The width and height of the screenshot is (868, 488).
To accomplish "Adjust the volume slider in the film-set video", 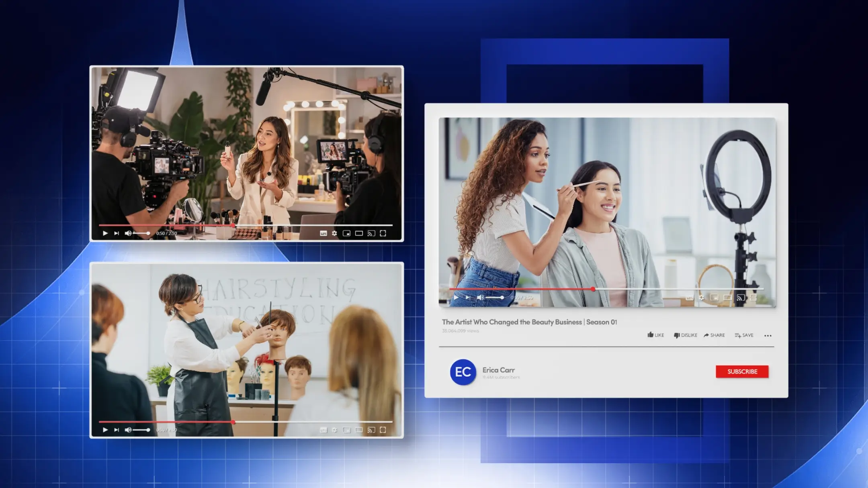I will 141,233.
